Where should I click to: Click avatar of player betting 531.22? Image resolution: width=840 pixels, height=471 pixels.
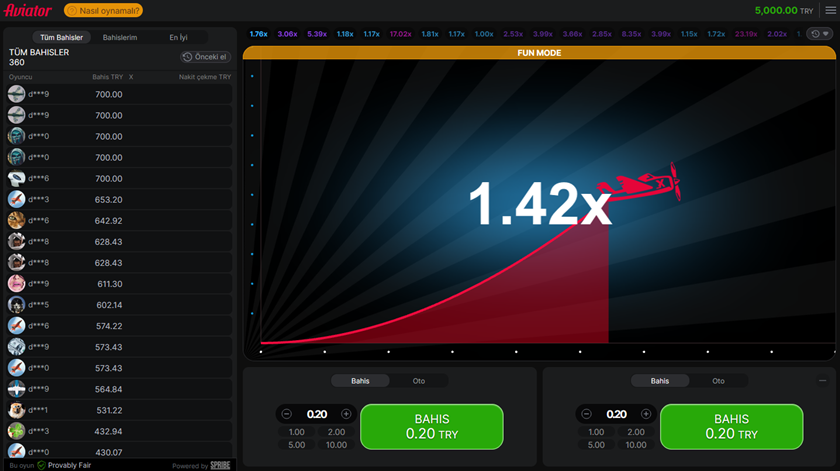click(16, 410)
